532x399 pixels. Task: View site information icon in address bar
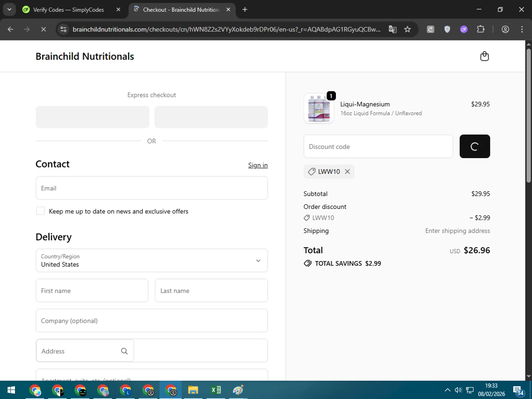click(x=63, y=29)
